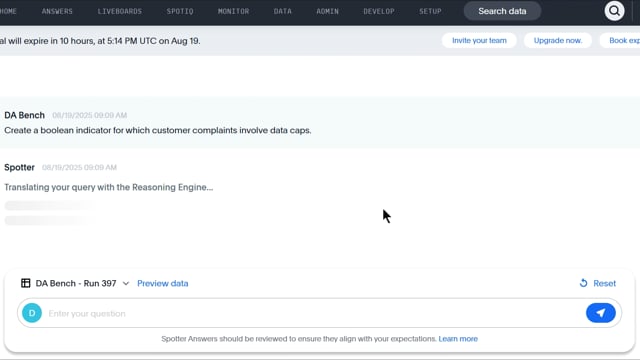640x360 pixels.
Task: Click the circular Reset arrow icon
Action: 584,283
